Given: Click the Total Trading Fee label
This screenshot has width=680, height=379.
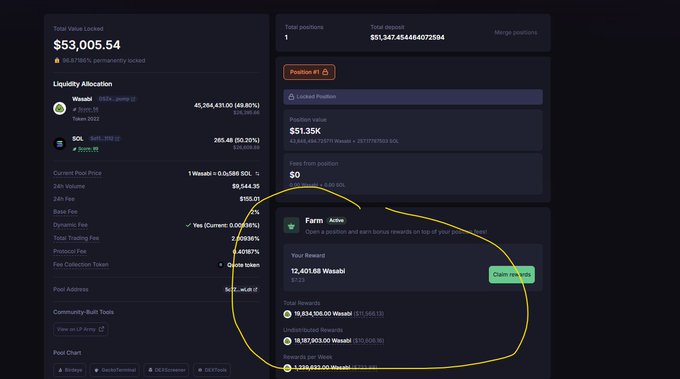Looking at the screenshot, I should point(76,238).
